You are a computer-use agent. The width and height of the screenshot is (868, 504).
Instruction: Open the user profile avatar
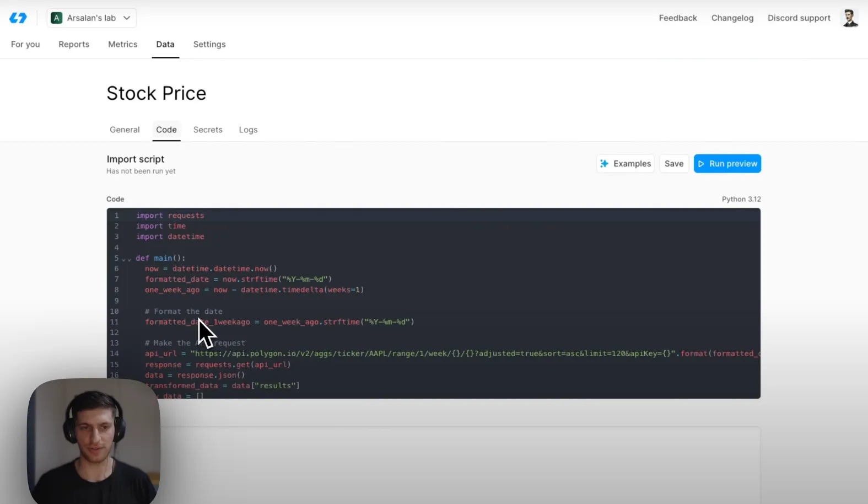tap(849, 18)
